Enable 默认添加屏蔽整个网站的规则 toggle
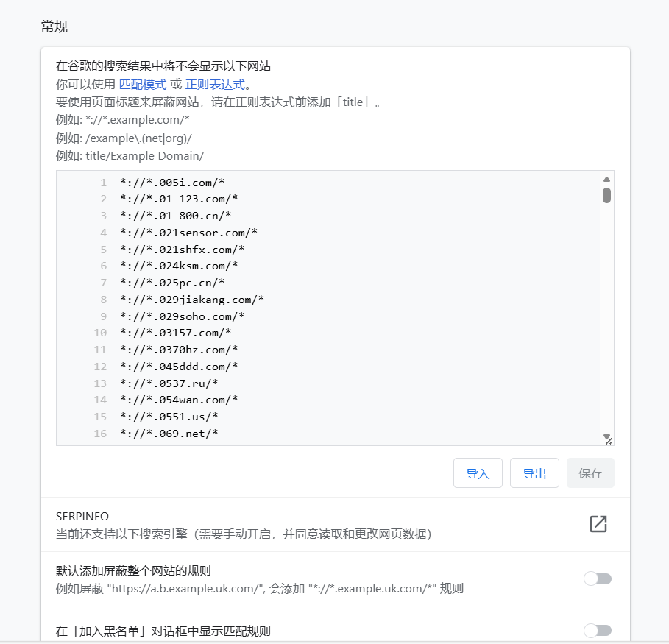The height and width of the screenshot is (644, 669). pos(597,578)
